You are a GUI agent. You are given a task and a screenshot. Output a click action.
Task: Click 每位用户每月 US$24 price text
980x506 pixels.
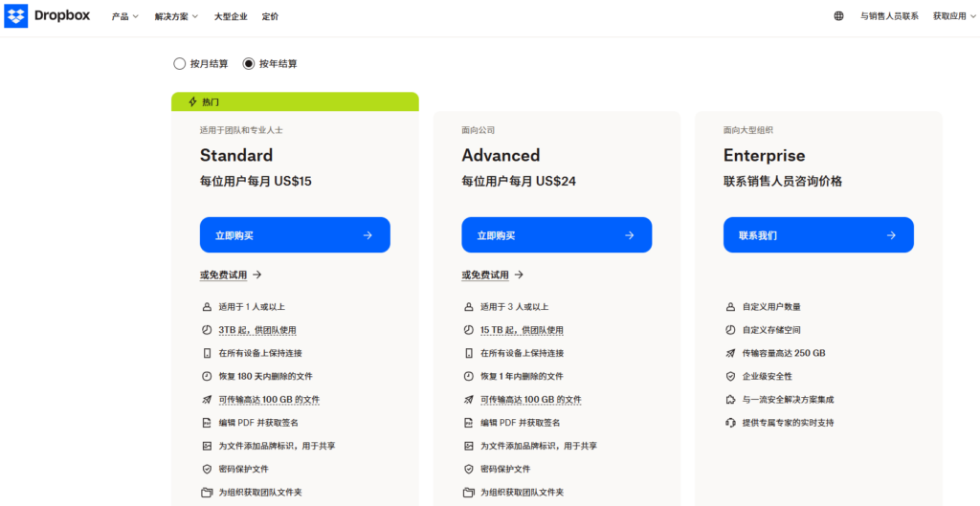(x=519, y=182)
